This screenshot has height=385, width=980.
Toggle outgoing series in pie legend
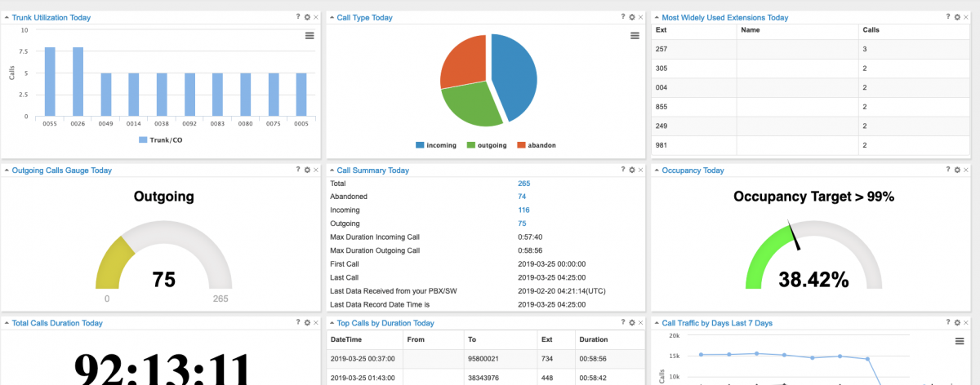tap(486, 145)
